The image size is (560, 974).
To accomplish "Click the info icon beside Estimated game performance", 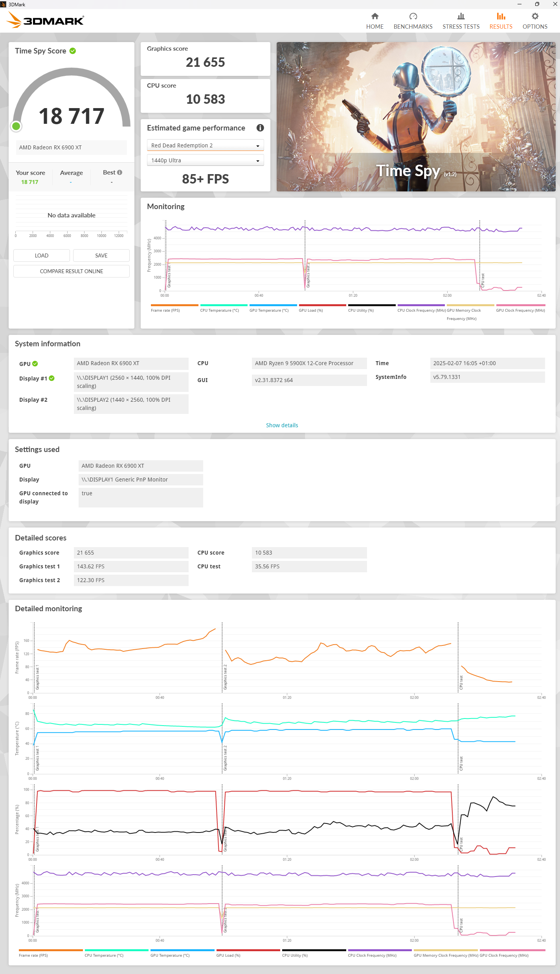I will click(260, 128).
